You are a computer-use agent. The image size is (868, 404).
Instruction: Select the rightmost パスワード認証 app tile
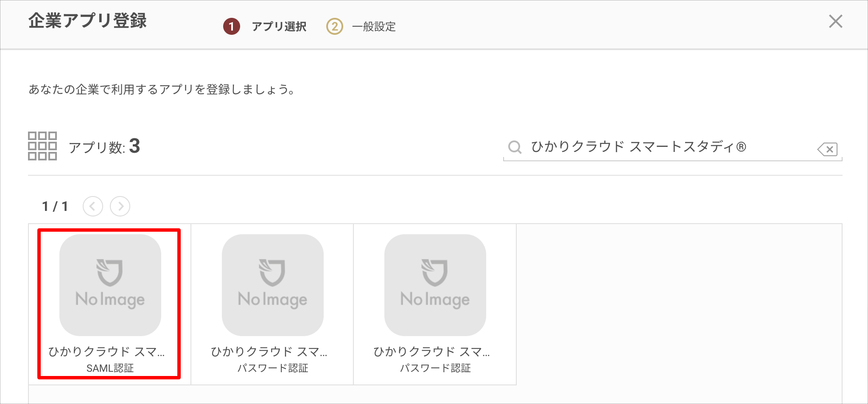point(435,304)
